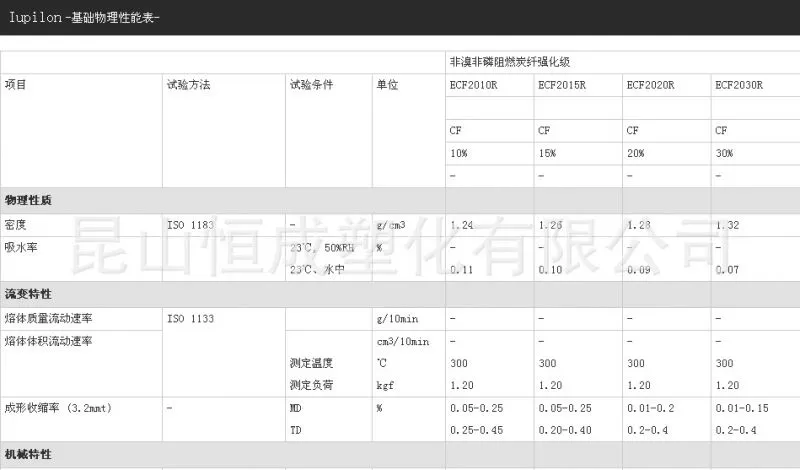
Task: Select "0.05-0.25" MD shrinkage under ECF2010R
Action: tap(477, 408)
